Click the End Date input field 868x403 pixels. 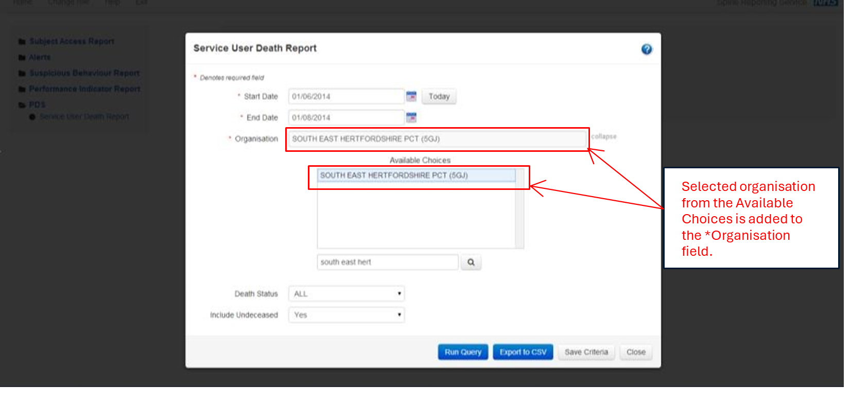click(x=346, y=117)
